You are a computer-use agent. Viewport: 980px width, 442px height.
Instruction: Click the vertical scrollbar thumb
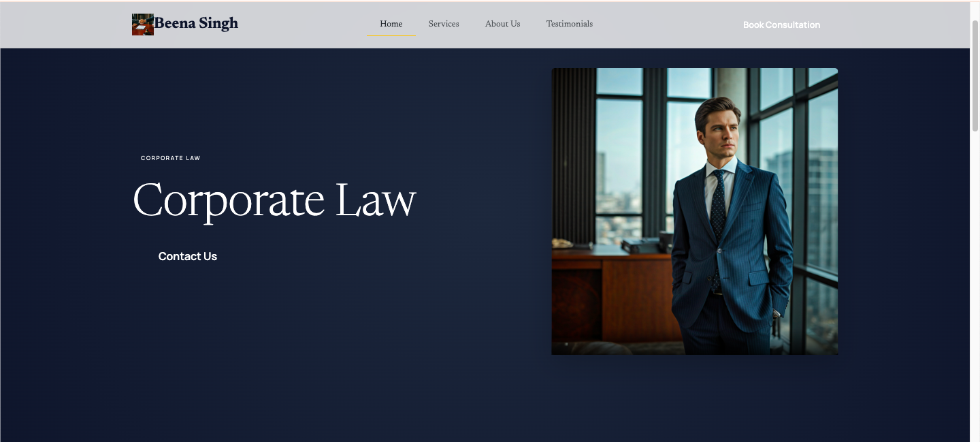coord(975,75)
